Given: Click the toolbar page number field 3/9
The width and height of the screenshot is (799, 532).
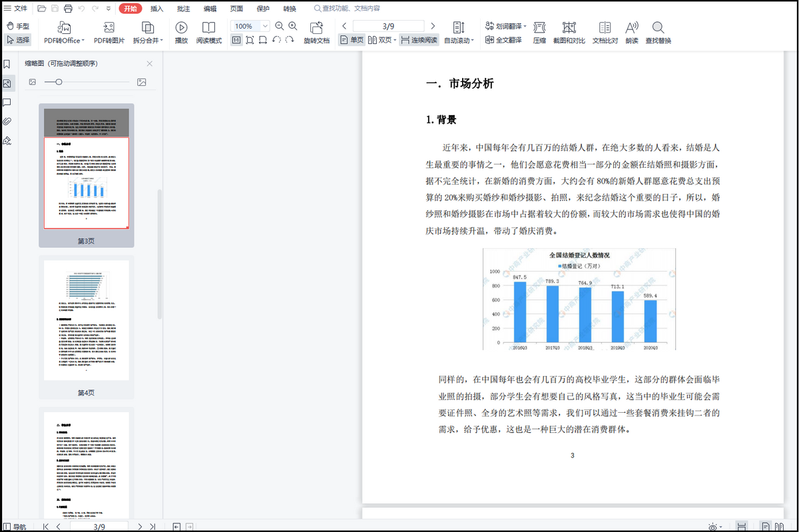Looking at the screenshot, I should [x=389, y=26].
